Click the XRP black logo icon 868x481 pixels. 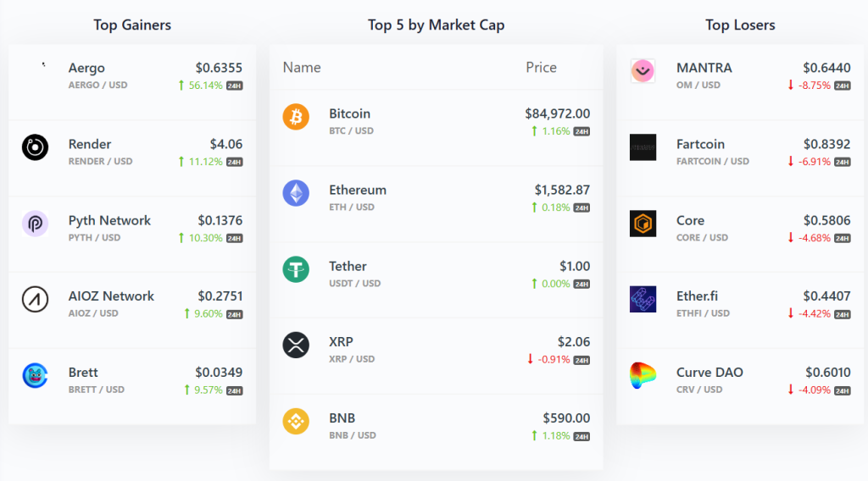tap(296, 346)
